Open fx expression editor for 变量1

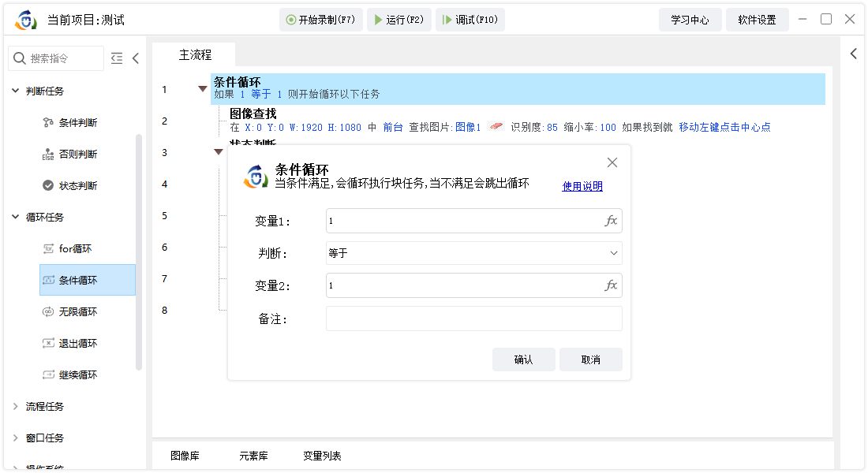tap(611, 221)
